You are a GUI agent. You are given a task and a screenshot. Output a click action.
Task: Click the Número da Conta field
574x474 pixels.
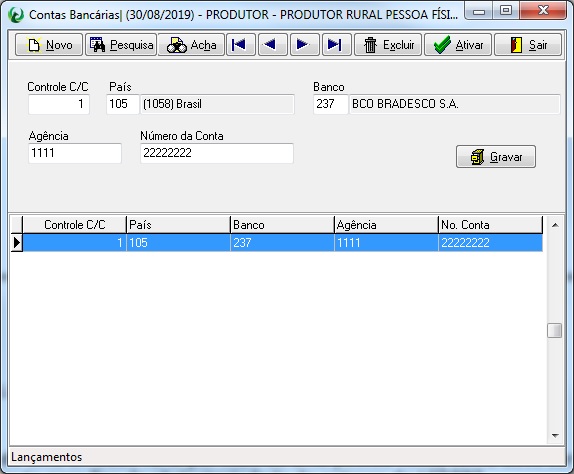(217, 153)
